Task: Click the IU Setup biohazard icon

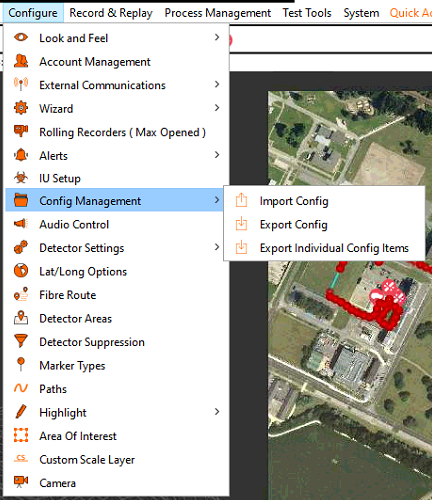Action: (x=21, y=178)
